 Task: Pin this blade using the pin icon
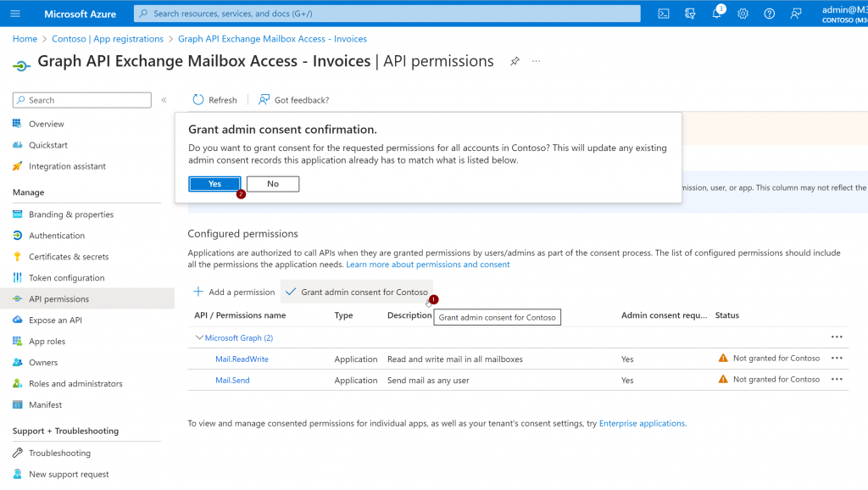515,62
